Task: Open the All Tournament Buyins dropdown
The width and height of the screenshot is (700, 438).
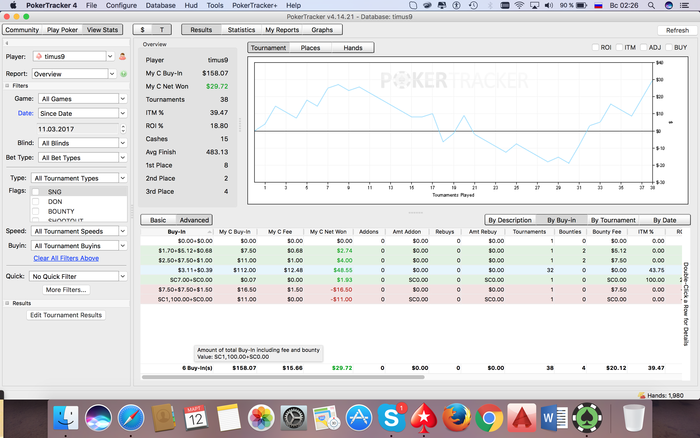Action: 79,246
